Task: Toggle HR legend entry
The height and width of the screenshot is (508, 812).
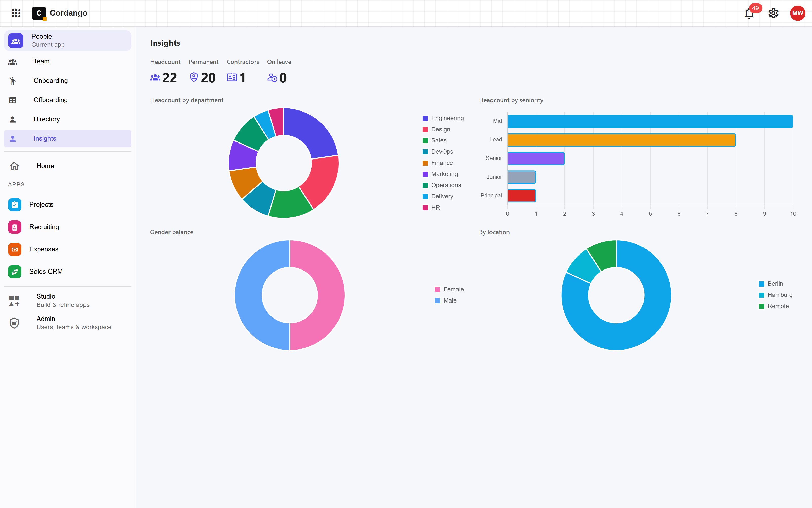Action: (x=431, y=208)
